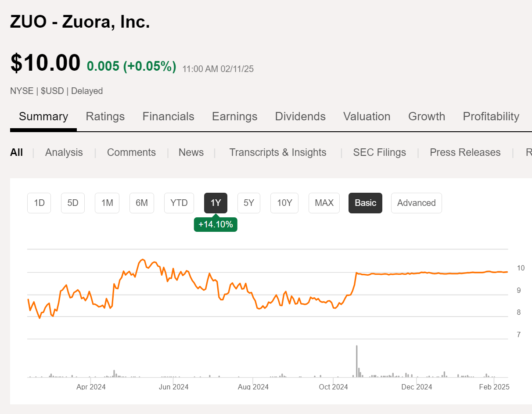This screenshot has width=532, height=414.
Task: Open the Analysis filter link
Action: click(x=64, y=152)
